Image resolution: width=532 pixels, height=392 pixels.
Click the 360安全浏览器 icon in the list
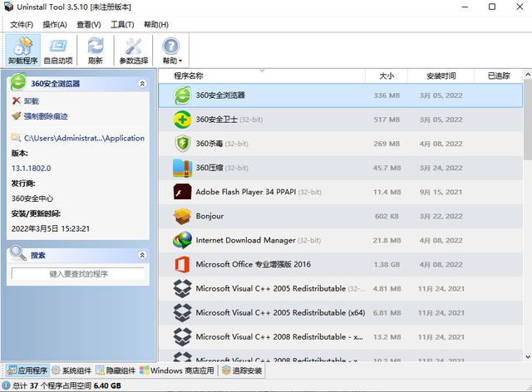coord(183,96)
